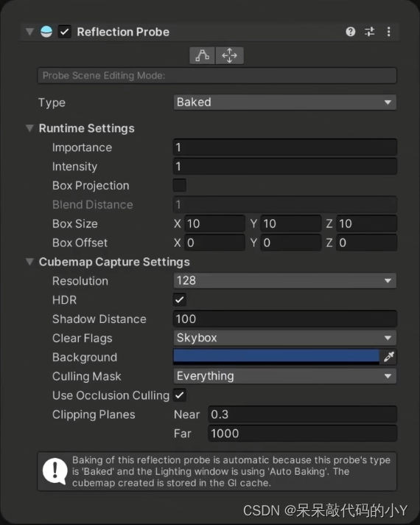The image size is (420, 525).
Task: Click the warning info icon in the baking message
Action: (x=55, y=471)
